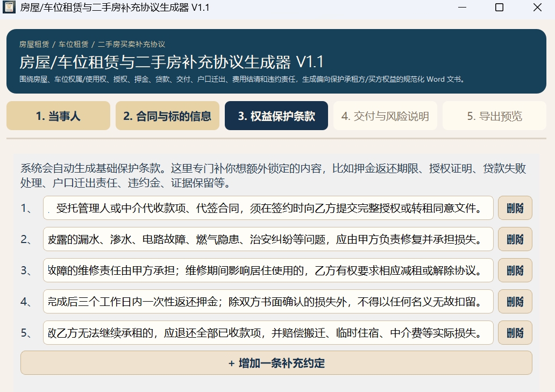Switch to 2. 合同与标的信息 tab

pos(167,116)
